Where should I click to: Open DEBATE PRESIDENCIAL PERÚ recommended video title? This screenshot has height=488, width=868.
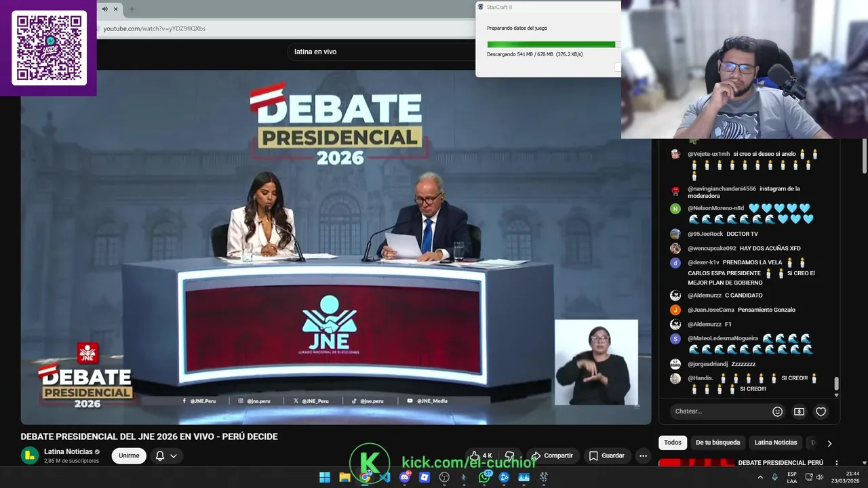tap(781, 463)
